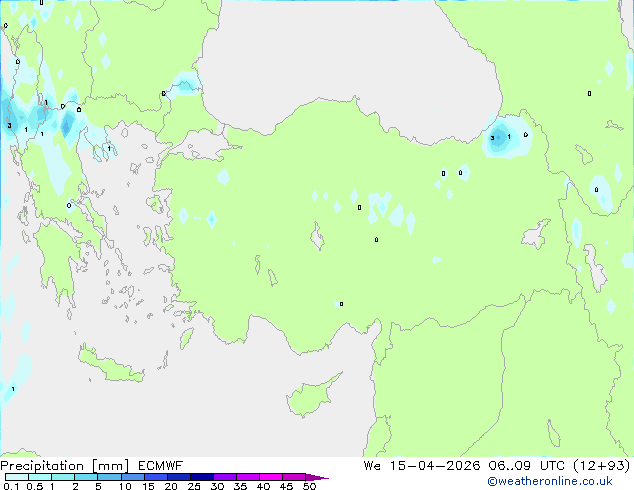The width and height of the screenshot is (634, 490).
Task: Click the dark blue precipitation cell near Batumi
Action: [498, 137]
